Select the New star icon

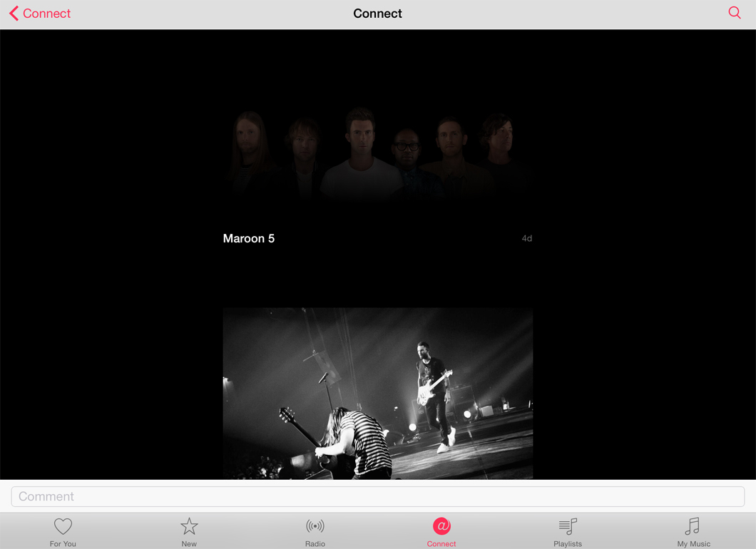point(188,526)
